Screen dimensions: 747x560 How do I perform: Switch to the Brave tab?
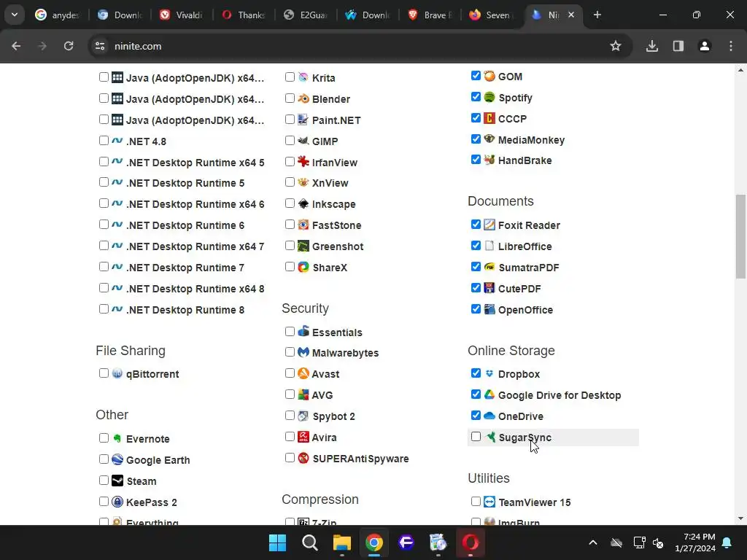[x=430, y=15]
